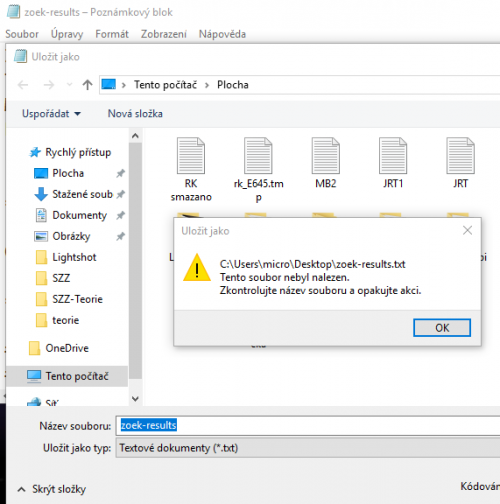Open the Uspořádat dropdown

coord(51,114)
